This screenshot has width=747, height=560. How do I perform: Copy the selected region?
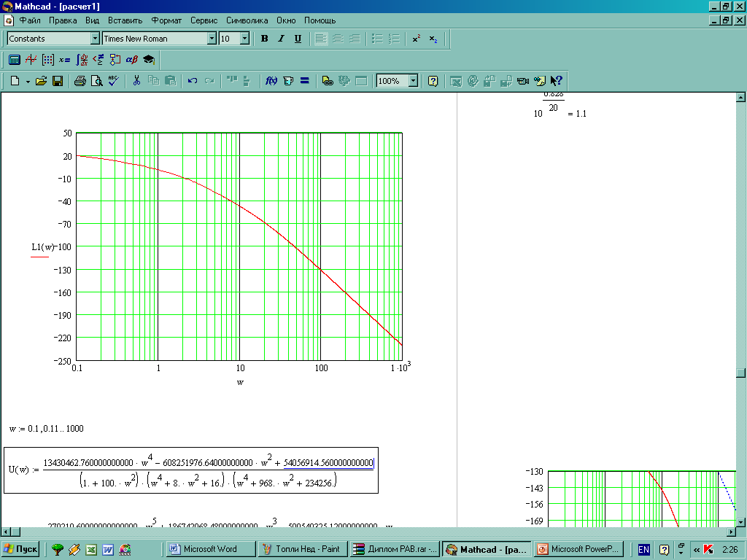(153, 81)
